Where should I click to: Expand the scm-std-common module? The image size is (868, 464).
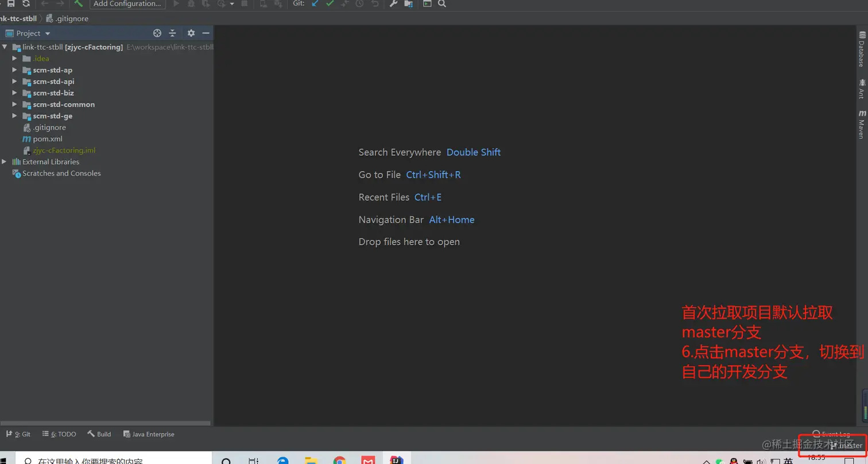click(15, 105)
